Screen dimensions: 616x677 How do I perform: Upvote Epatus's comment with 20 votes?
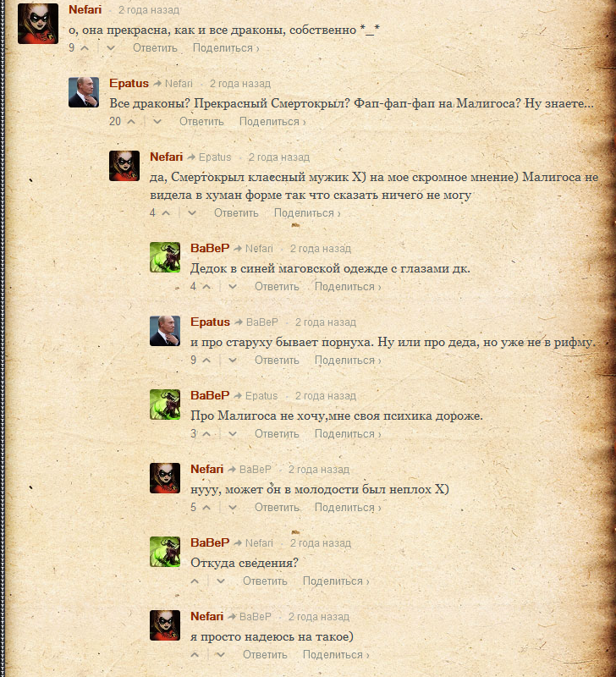(131, 122)
